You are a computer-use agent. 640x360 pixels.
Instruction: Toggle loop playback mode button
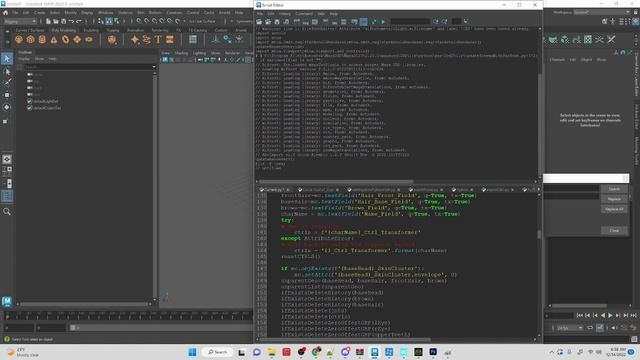590,328
